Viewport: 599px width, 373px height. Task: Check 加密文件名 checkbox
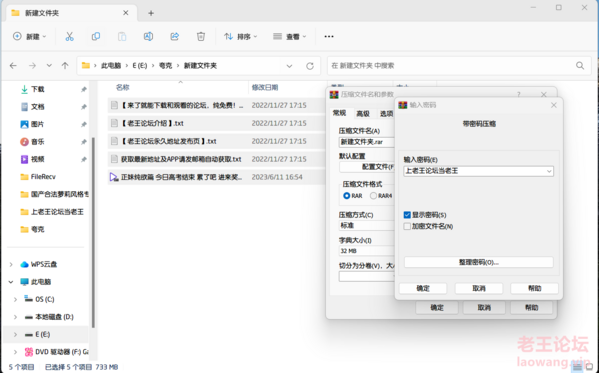click(x=407, y=226)
